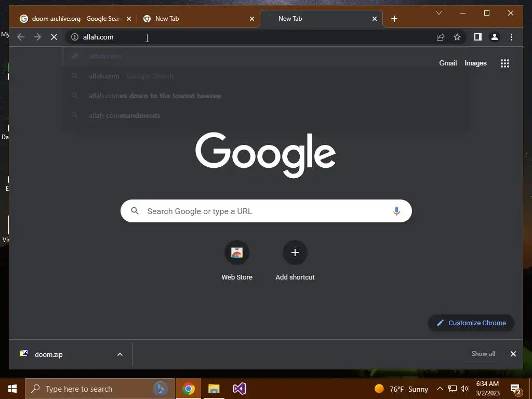View site information icon in address bar
532x399 pixels.
[x=75, y=37]
